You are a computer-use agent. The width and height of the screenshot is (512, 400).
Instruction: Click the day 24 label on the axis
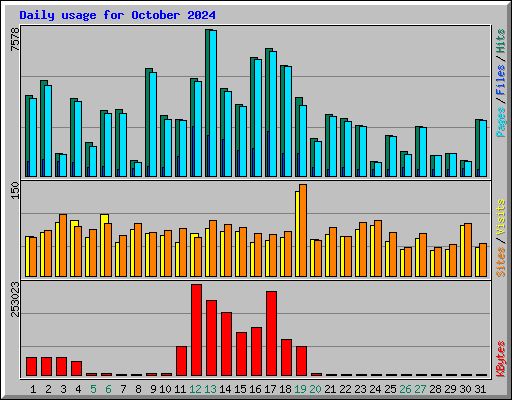click(376, 389)
